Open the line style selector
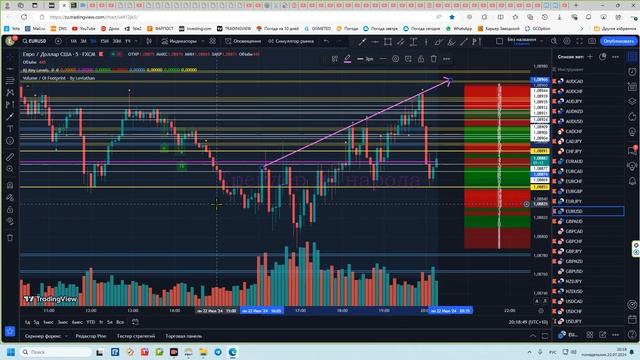Viewport: 640px width, 360px height. tap(383, 59)
